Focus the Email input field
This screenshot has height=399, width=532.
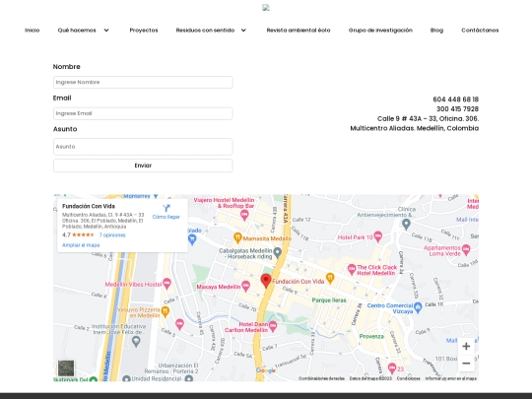(143, 113)
